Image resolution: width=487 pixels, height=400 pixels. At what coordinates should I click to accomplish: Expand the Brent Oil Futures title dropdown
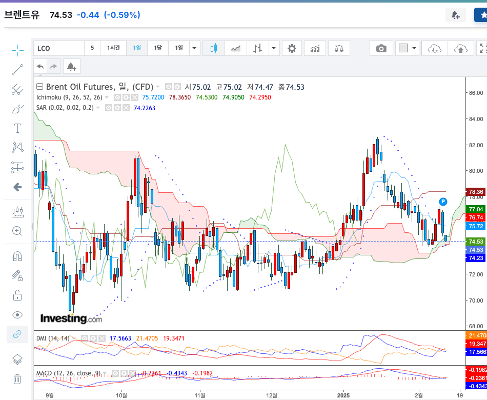[x=158, y=87]
